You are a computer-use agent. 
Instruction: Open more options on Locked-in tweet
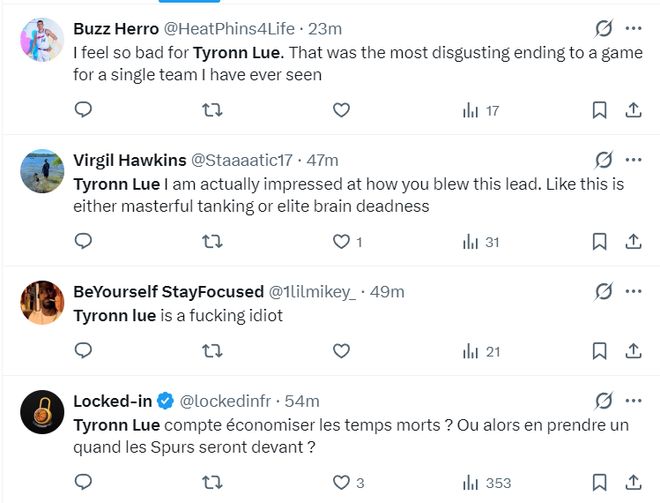click(x=634, y=401)
